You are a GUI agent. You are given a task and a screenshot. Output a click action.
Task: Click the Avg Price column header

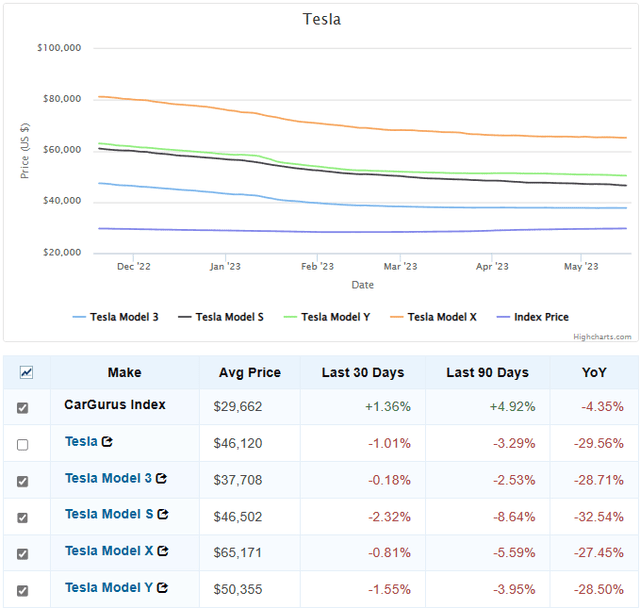tap(249, 372)
